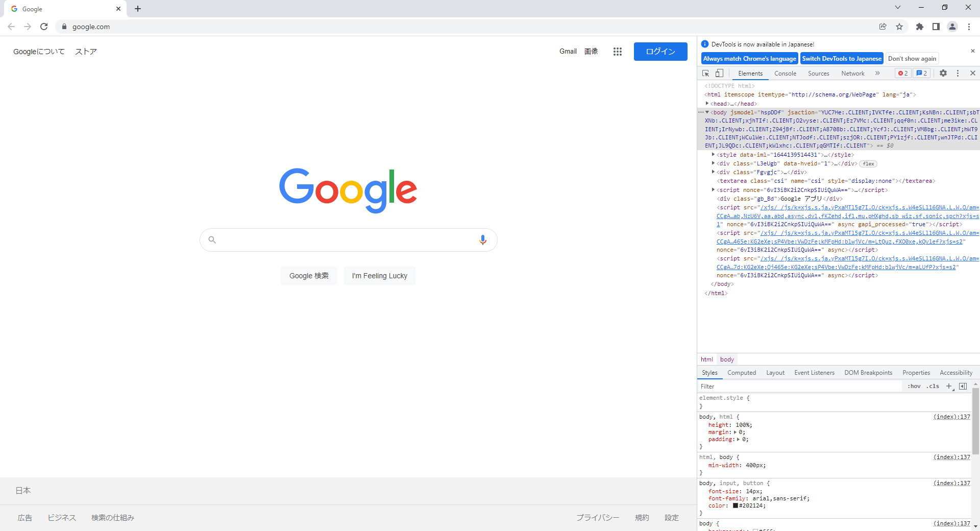This screenshot has height=531, width=980.
Task: Click the new style rule plus icon
Action: click(949, 387)
